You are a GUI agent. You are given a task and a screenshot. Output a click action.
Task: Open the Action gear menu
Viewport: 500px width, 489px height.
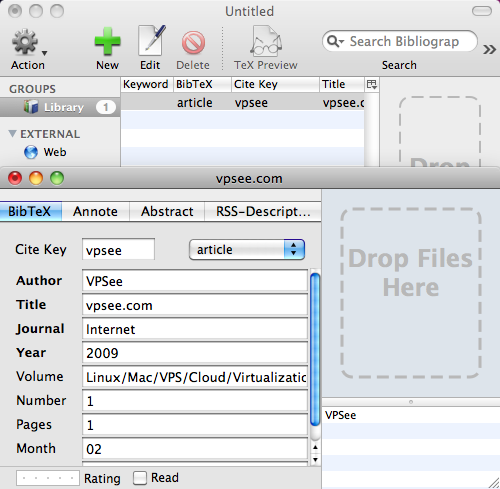(x=28, y=43)
